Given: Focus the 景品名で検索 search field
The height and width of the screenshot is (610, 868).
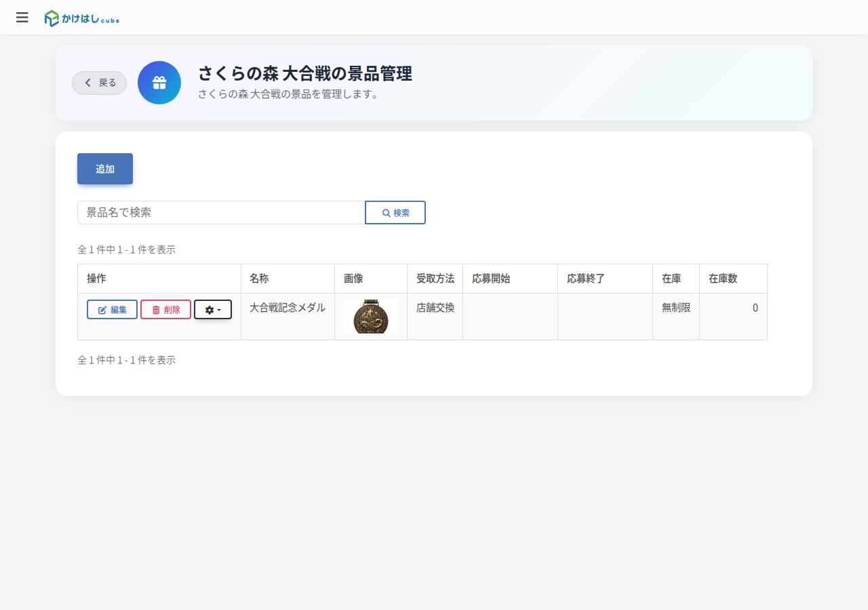Looking at the screenshot, I should pos(221,212).
